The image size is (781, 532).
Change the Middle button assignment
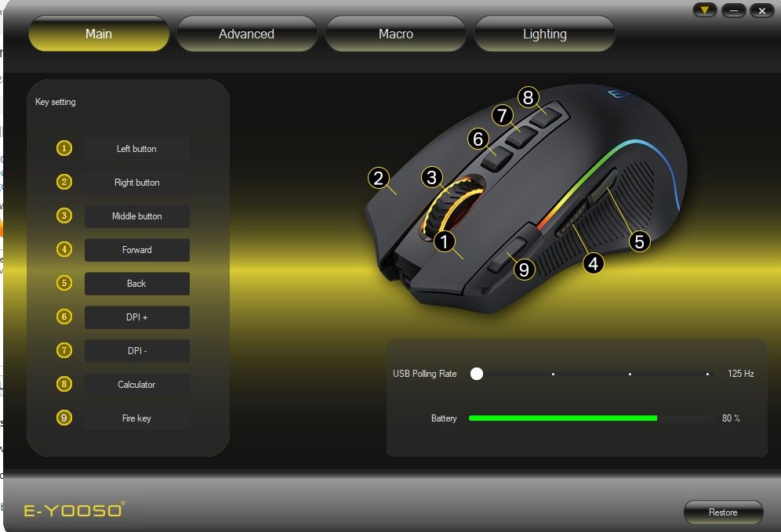tap(137, 216)
